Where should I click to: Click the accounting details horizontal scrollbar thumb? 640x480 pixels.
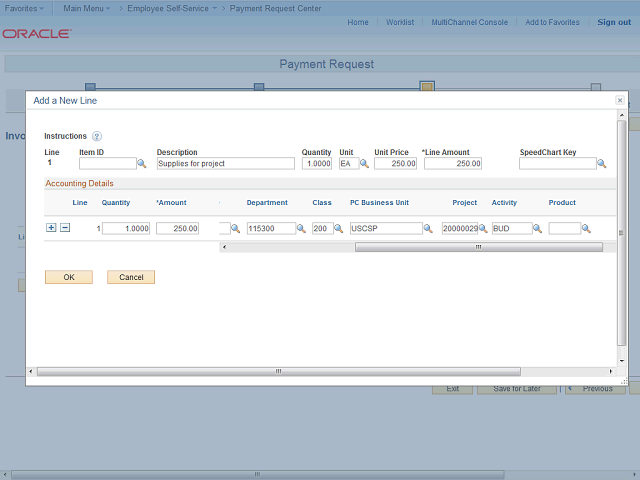pos(477,247)
